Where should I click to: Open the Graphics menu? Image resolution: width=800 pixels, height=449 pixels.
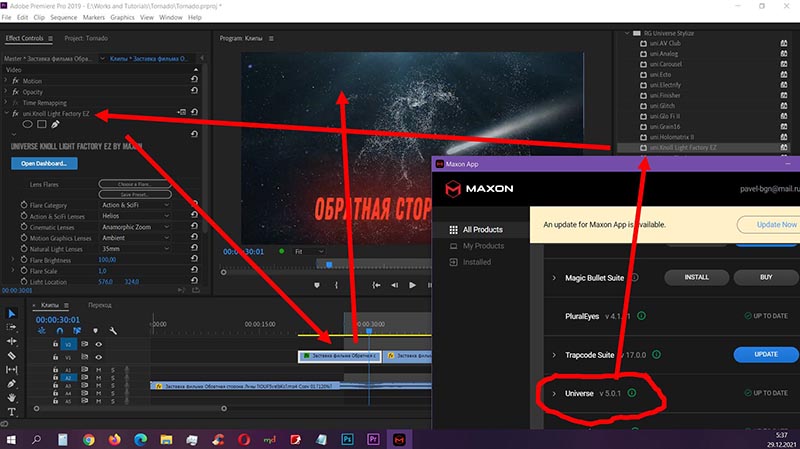pos(122,17)
